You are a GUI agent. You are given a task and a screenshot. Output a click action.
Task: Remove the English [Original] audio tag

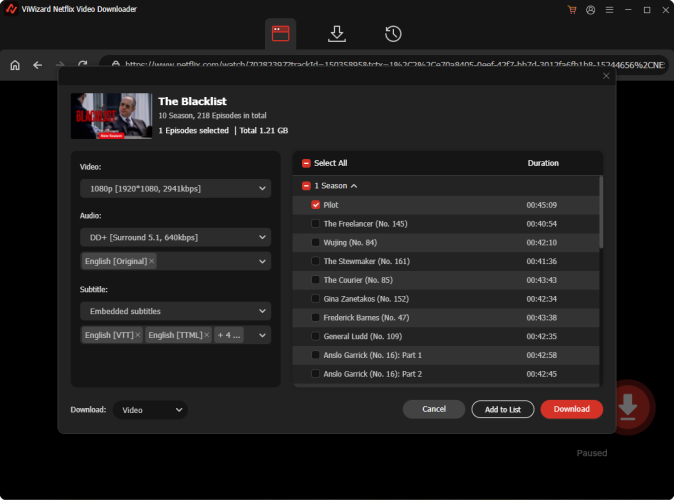pos(151,261)
